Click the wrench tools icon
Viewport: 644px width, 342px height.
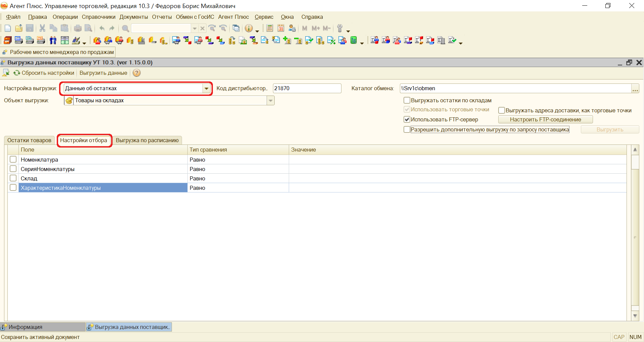point(340,28)
